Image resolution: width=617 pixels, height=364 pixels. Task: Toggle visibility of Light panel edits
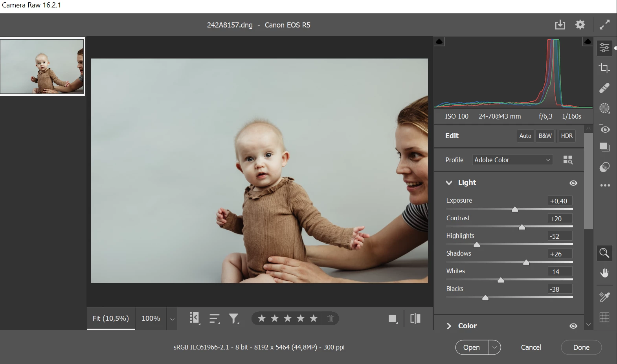573,183
